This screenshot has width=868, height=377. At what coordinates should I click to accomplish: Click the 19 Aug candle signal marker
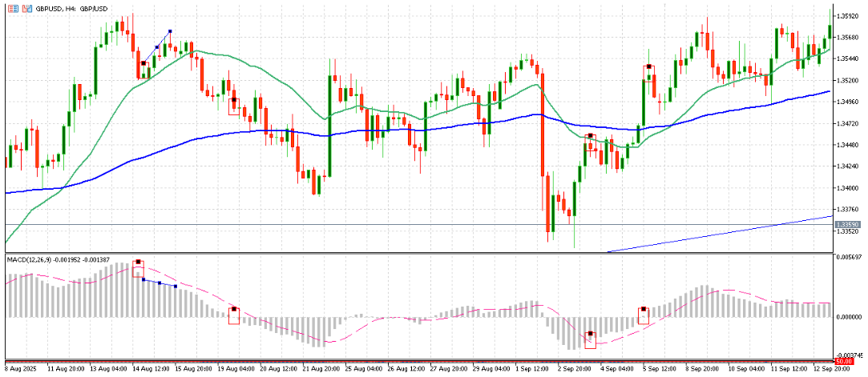234,101
